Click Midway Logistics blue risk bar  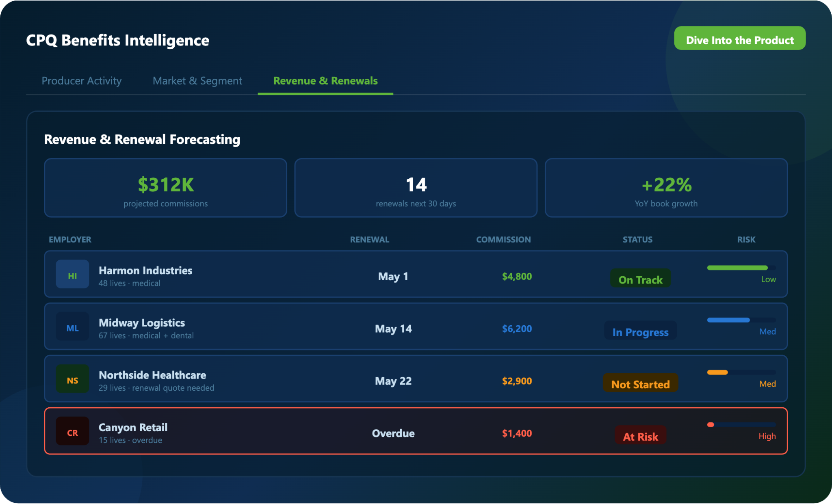(728, 320)
